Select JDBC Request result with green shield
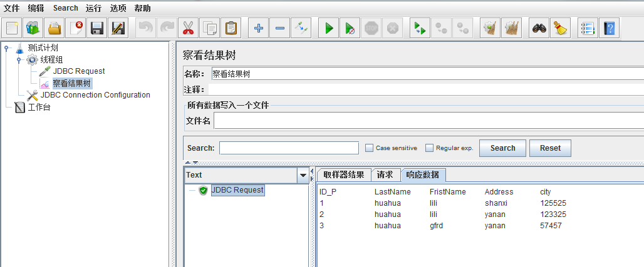This screenshot has height=267, width=644. pyautogui.click(x=237, y=190)
